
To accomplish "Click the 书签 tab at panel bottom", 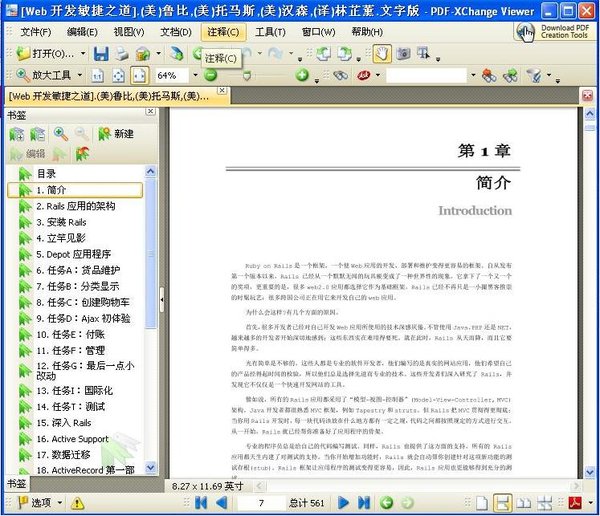I will tap(17, 484).
